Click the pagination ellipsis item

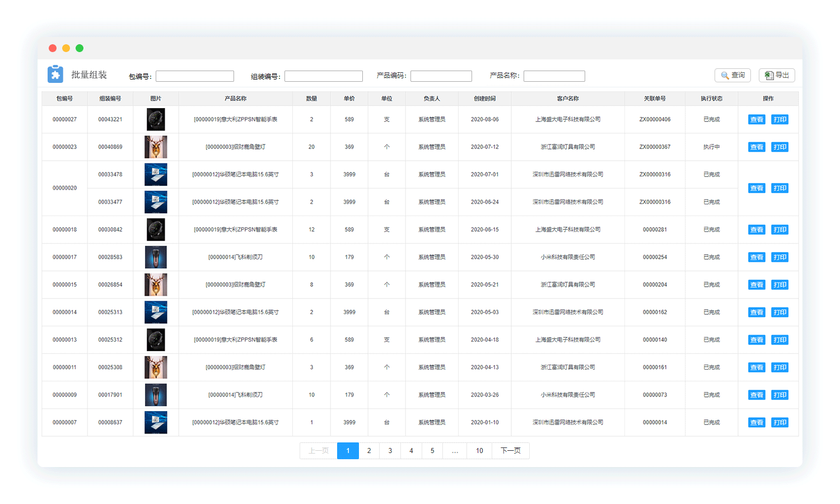[x=455, y=451]
